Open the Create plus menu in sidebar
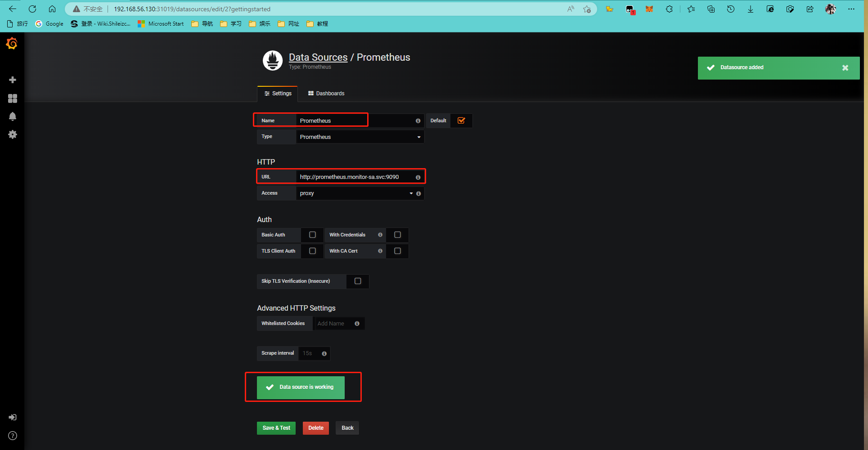The width and height of the screenshot is (868, 450). point(13,80)
